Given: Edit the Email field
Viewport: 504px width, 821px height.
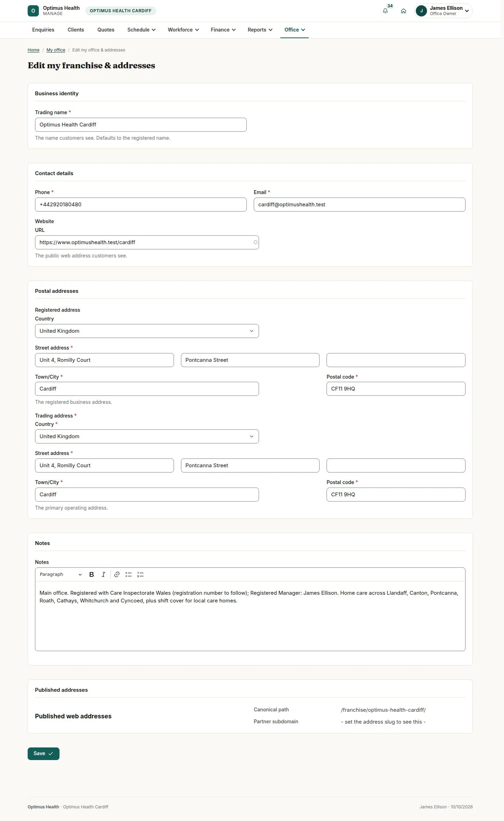Looking at the screenshot, I should [x=359, y=205].
